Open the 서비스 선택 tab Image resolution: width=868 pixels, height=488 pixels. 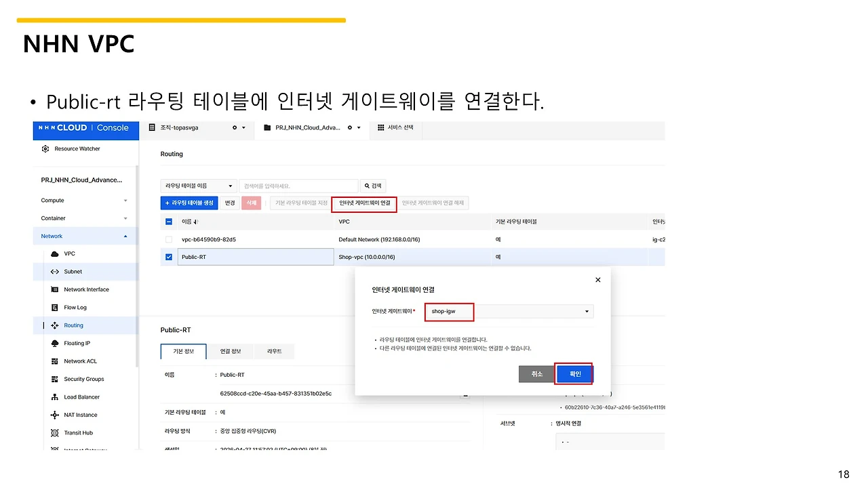395,127
